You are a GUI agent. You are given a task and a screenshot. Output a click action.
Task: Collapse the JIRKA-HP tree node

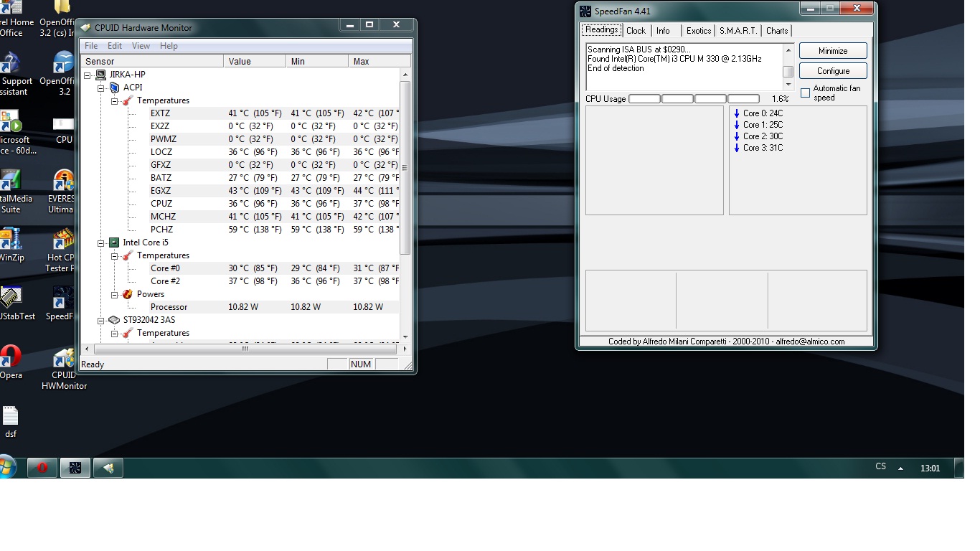click(x=88, y=75)
